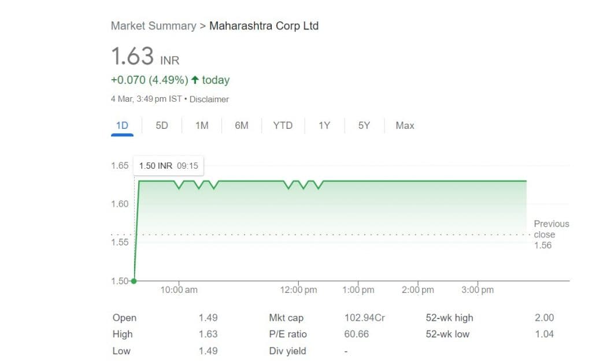Open the Disclaimer link
592x364 pixels.
[x=209, y=99]
